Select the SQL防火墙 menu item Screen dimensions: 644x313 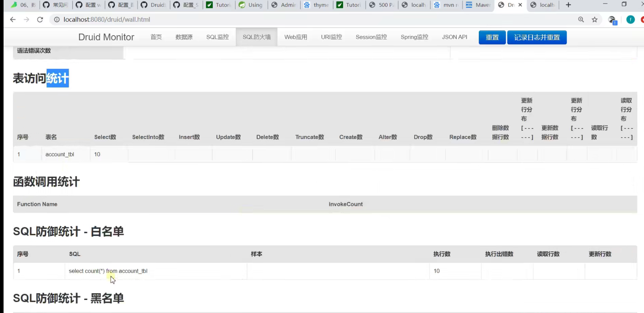tap(257, 37)
